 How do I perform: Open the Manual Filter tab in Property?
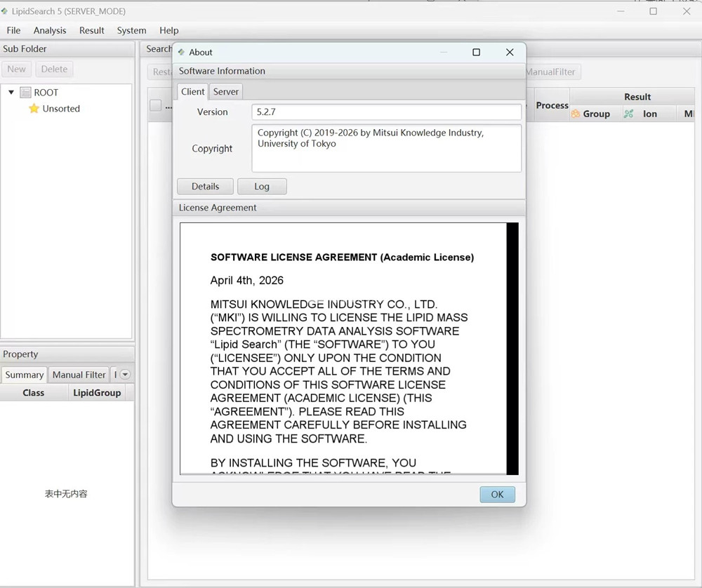coord(79,375)
